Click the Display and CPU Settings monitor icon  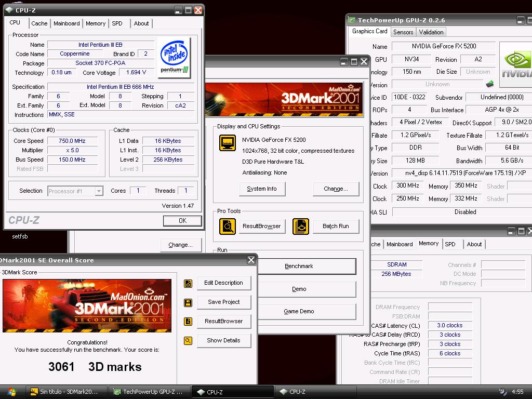pos(228,143)
